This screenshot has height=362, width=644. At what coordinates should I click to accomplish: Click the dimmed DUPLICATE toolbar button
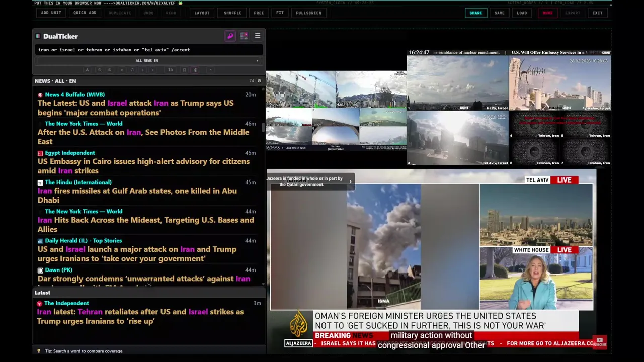(x=120, y=13)
